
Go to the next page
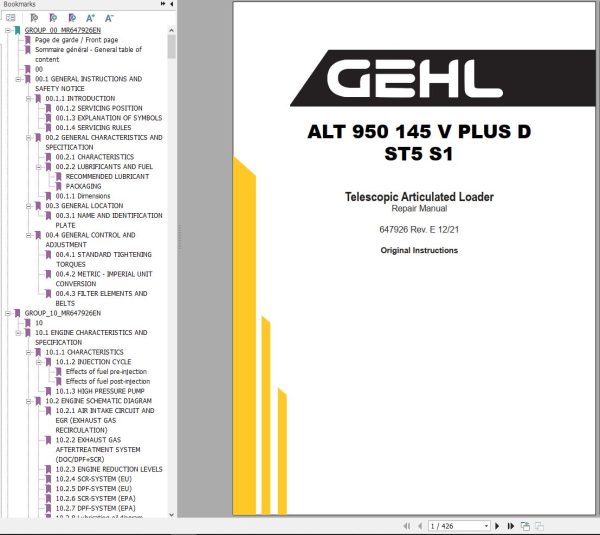click(497, 526)
